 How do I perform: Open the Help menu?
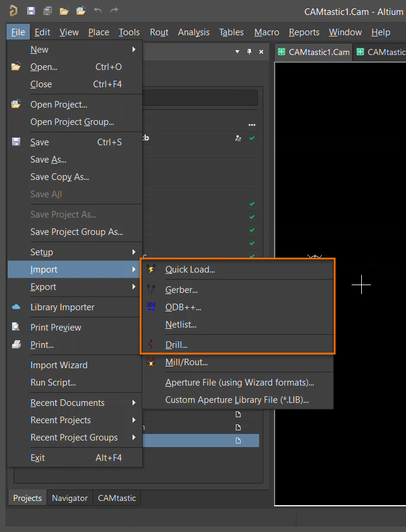pos(380,32)
